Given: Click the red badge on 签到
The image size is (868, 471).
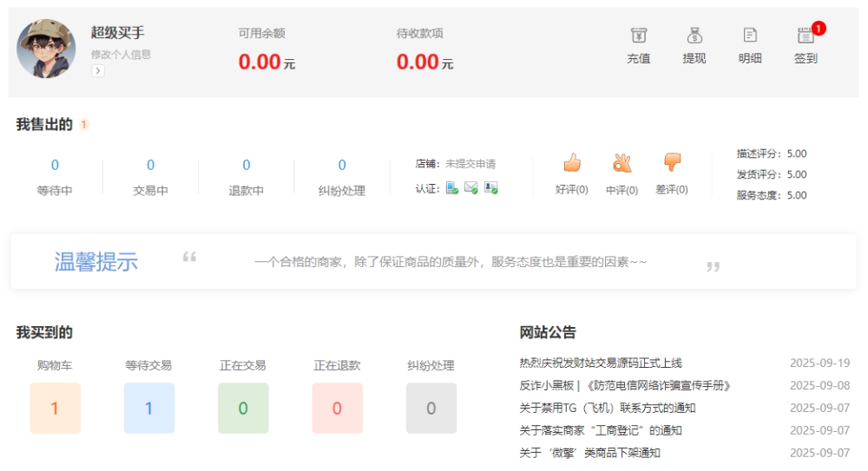Looking at the screenshot, I should (819, 29).
